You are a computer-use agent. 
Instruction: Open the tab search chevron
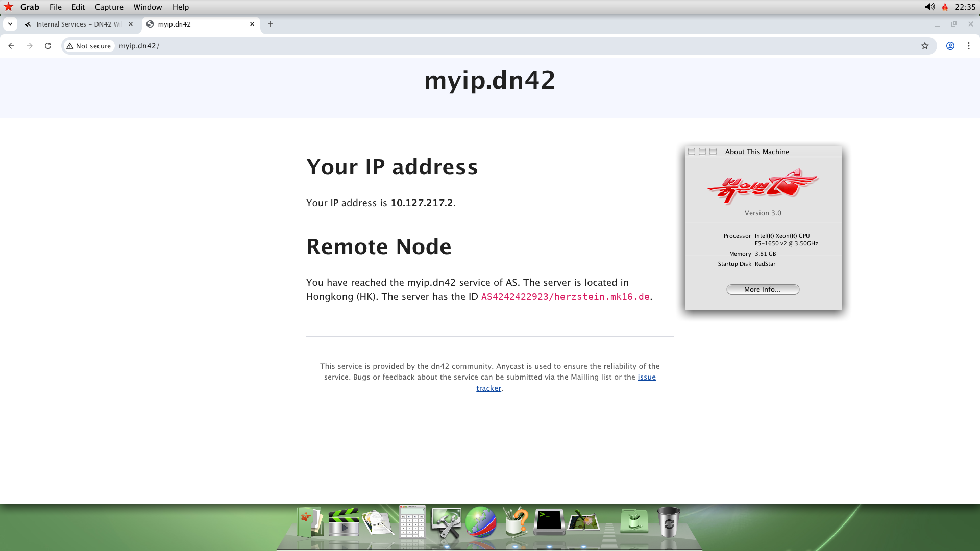[x=10, y=24]
